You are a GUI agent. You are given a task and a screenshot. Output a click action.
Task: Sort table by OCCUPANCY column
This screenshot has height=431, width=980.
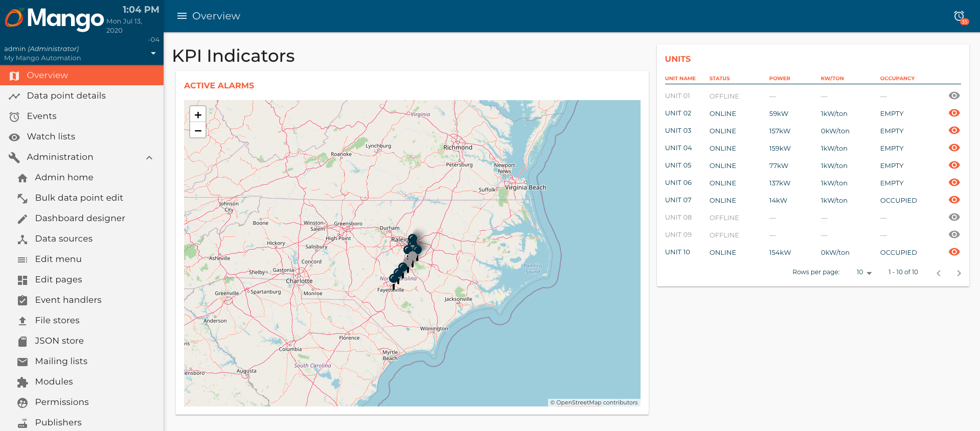click(x=897, y=79)
